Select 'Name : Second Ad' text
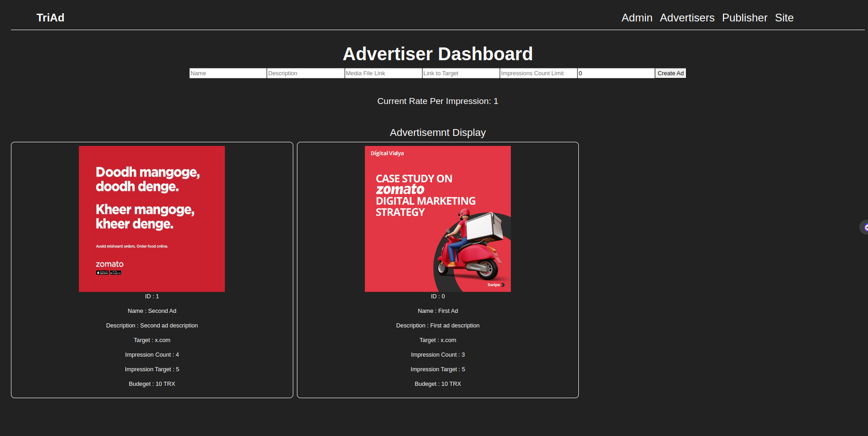The image size is (868, 436). tap(152, 311)
